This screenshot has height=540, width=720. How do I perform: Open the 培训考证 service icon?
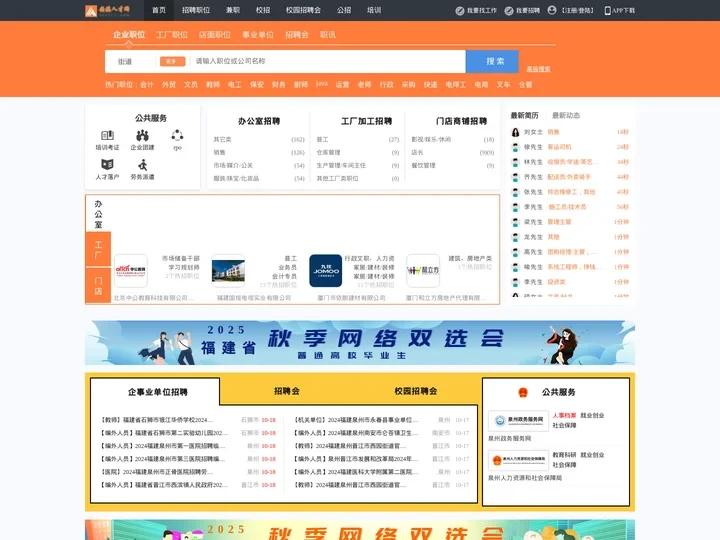click(107, 135)
